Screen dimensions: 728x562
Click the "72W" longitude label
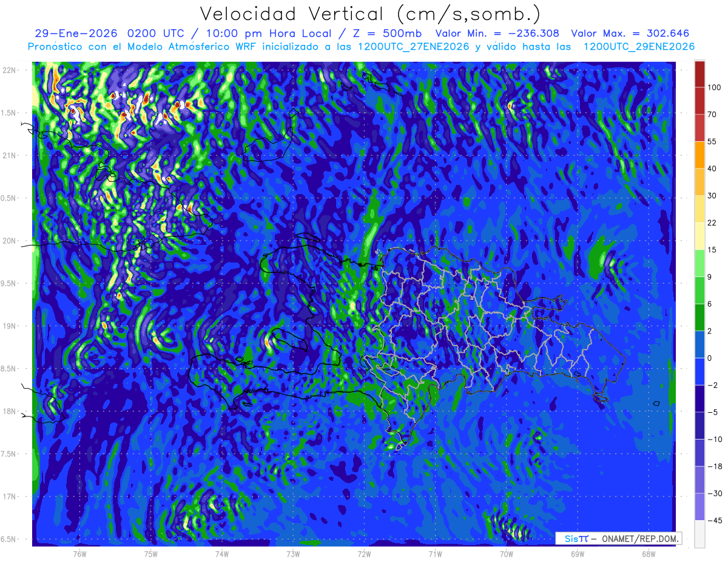coord(364,554)
